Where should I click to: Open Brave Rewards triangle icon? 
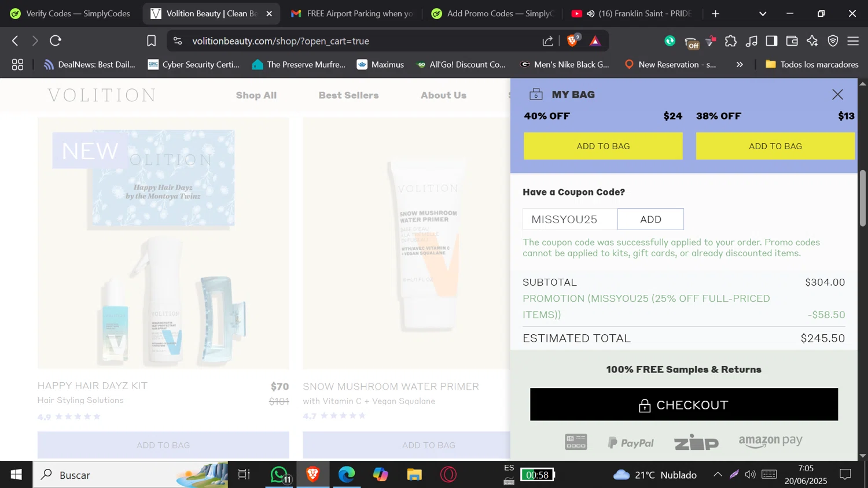[x=595, y=41]
